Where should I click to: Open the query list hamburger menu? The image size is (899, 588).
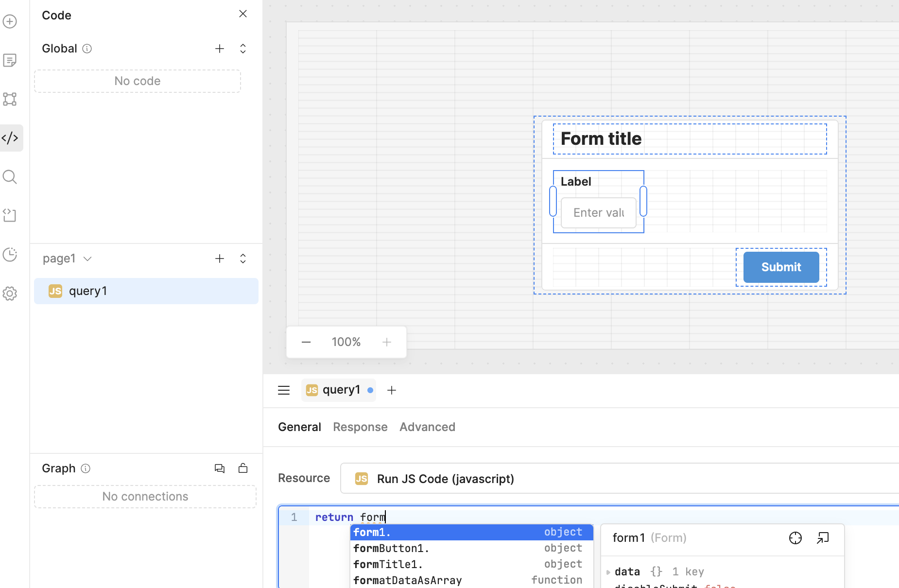[x=284, y=390]
